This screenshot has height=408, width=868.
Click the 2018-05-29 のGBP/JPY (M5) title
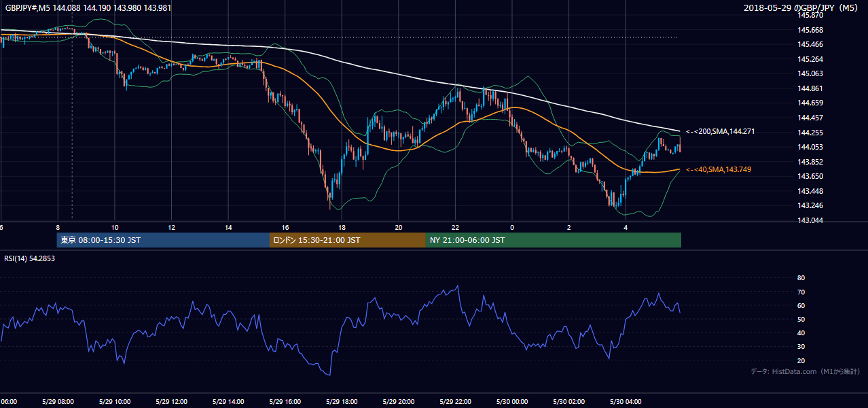[802, 7]
